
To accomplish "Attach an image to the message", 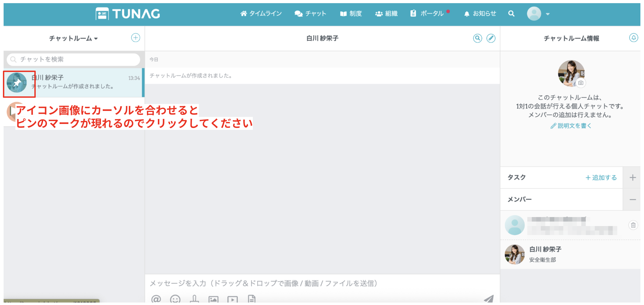I will (213, 299).
